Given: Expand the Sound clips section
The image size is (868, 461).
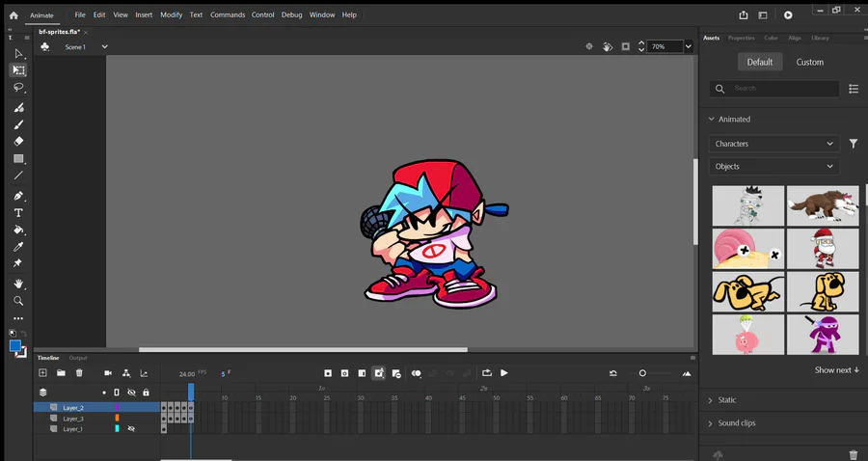Looking at the screenshot, I should [737, 422].
